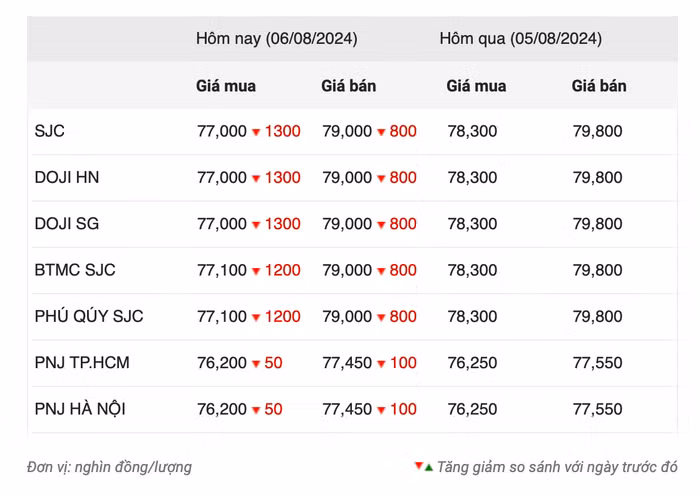Click the PNJ HÀ NỘI row label
The image size is (700, 496).
[x=80, y=409]
